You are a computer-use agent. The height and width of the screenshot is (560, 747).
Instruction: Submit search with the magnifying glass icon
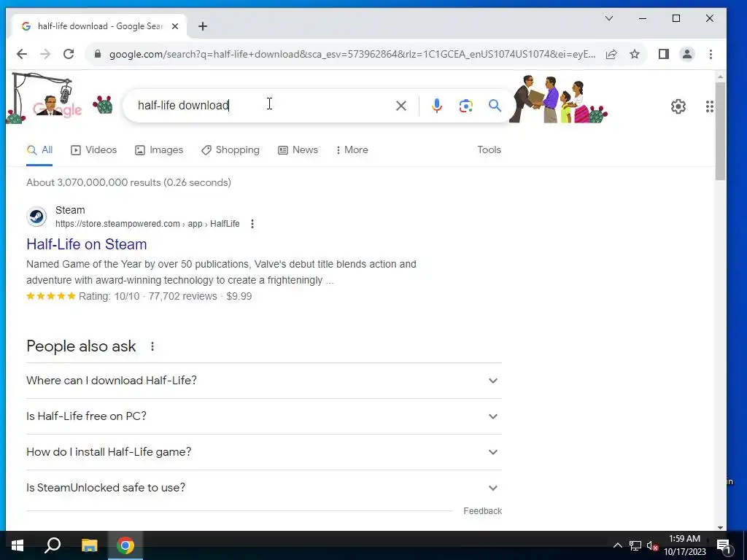[495, 106]
